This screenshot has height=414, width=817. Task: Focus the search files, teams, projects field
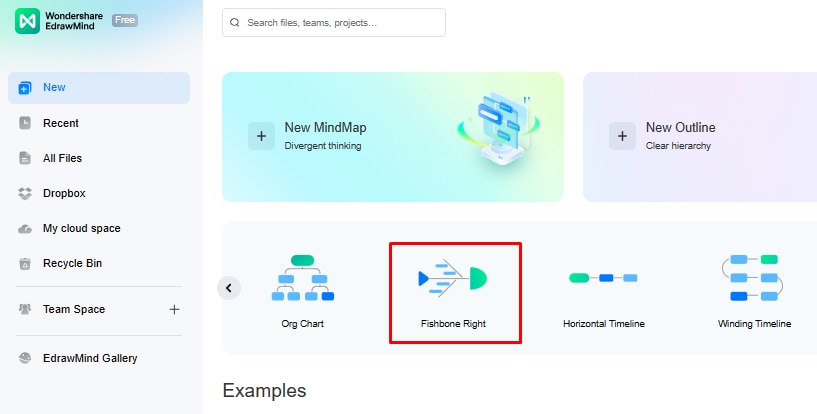(340, 22)
